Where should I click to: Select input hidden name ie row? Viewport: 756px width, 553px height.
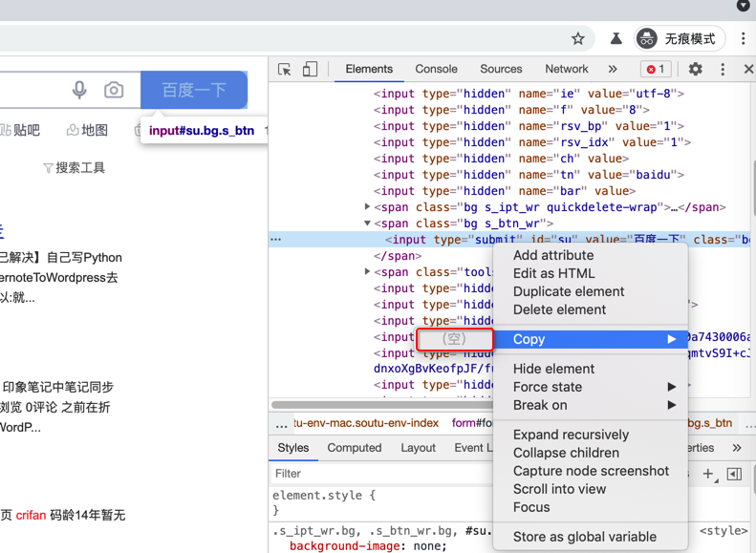pos(529,94)
